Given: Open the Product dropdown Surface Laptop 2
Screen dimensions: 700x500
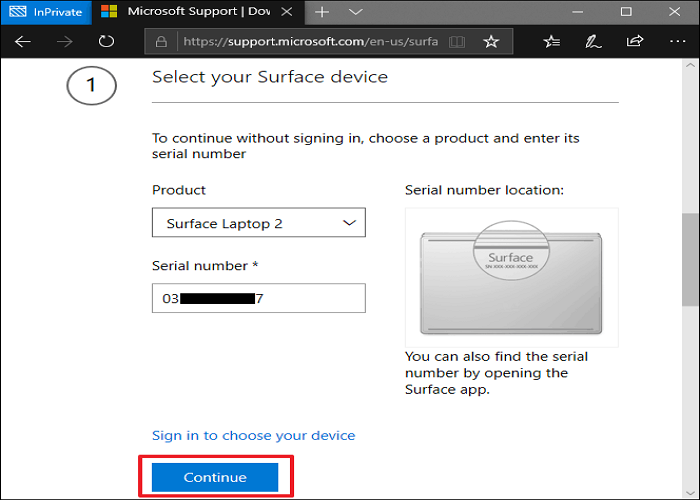Looking at the screenshot, I should pyautogui.click(x=259, y=223).
